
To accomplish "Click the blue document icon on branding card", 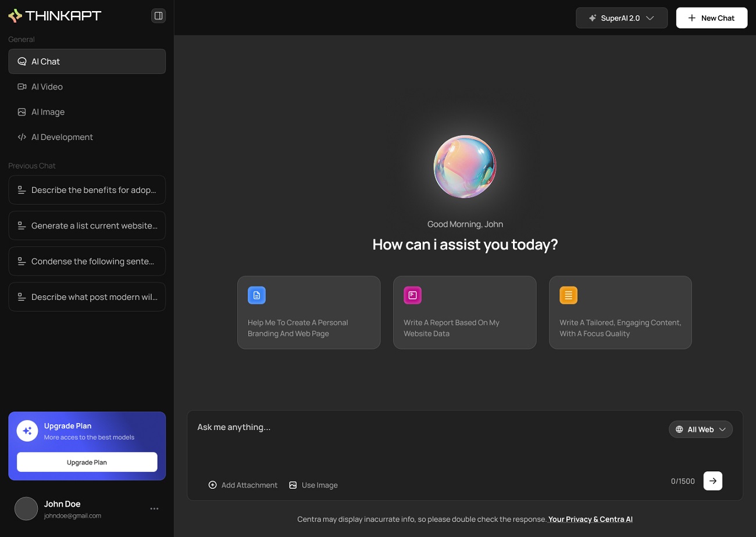I will 256,295.
